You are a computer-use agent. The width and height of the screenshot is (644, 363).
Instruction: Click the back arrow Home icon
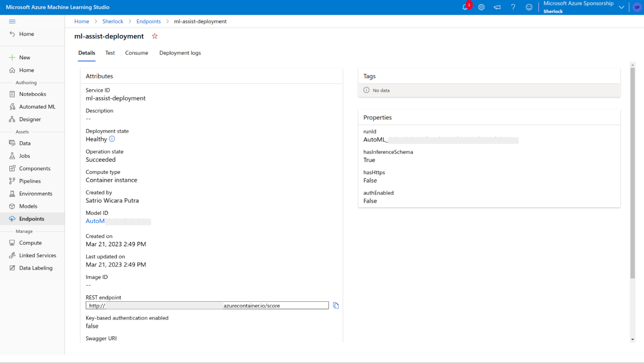tap(12, 34)
